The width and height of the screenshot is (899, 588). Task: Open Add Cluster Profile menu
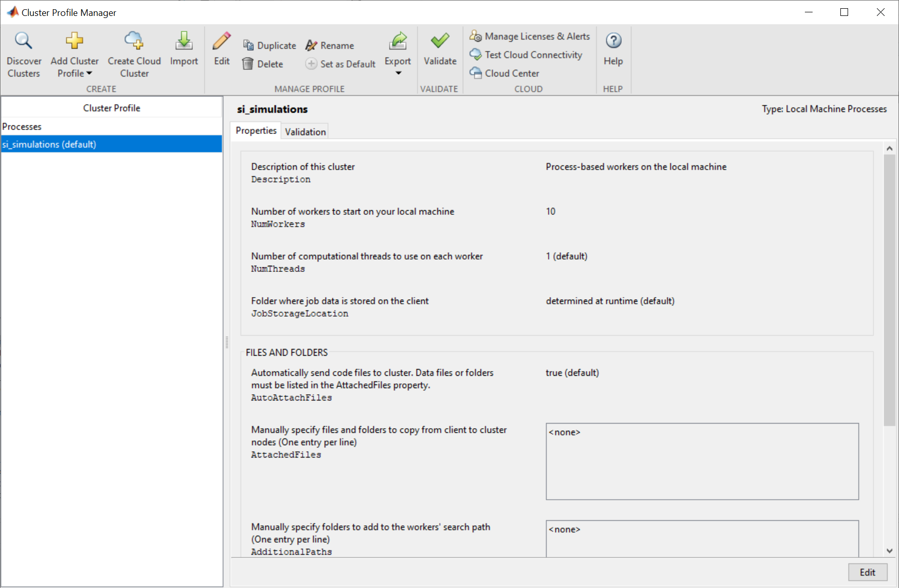(x=75, y=54)
